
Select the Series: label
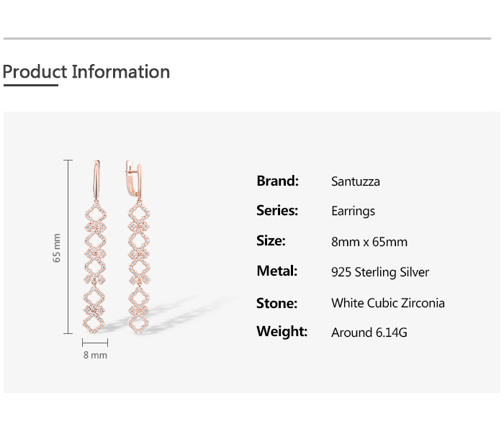point(277,211)
